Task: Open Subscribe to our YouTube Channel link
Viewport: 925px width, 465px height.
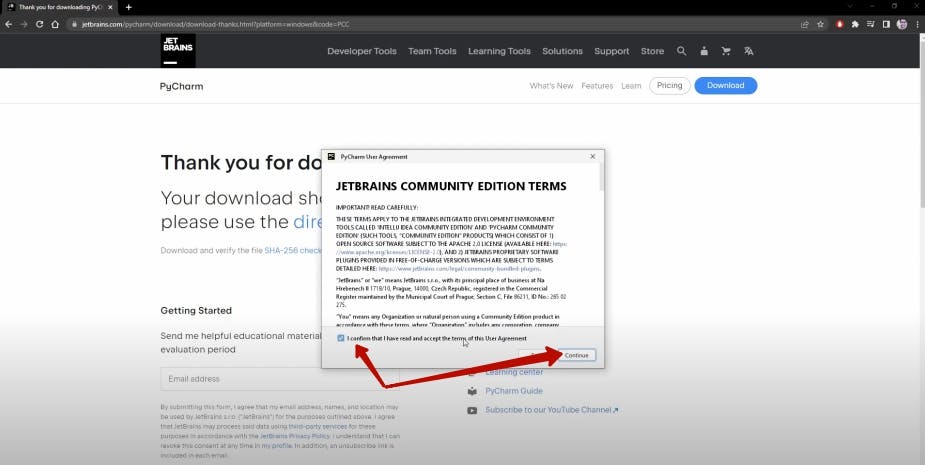Action: pyautogui.click(x=552, y=410)
